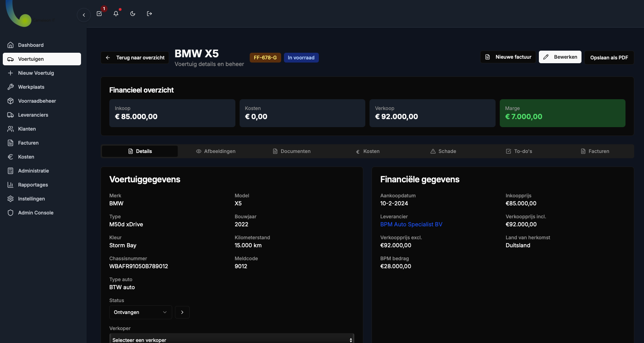Open the Admin Console
Screen dimensions: 644x343
coord(36,213)
